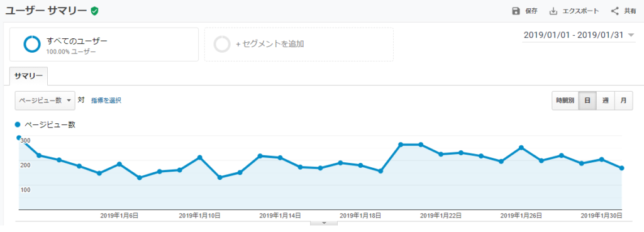Image resolution: width=644 pixels, height=232 pixels.
Task: Click the 2019年1月30日 axis label
Action: pyautogui.click(x=601, y=215)
